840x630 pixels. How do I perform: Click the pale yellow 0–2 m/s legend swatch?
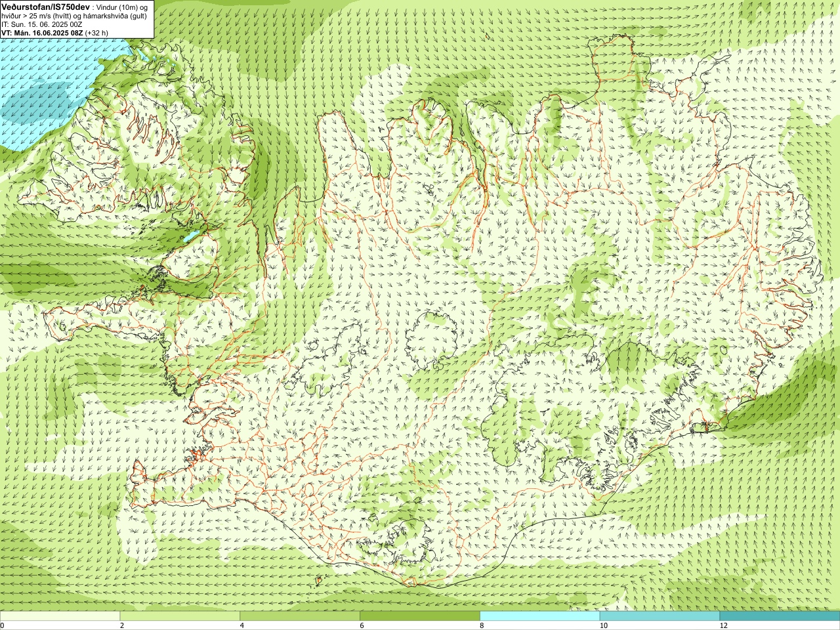60,616
